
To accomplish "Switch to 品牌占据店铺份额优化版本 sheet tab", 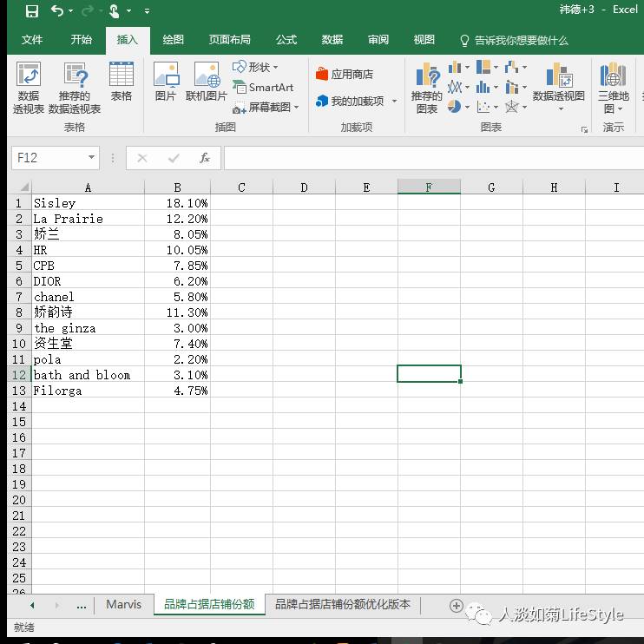I will click(x=343, y=604).
